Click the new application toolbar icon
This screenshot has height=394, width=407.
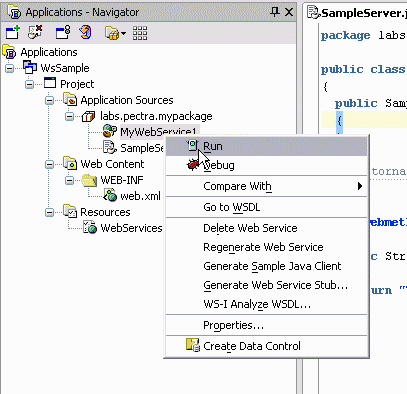(13, 32)
